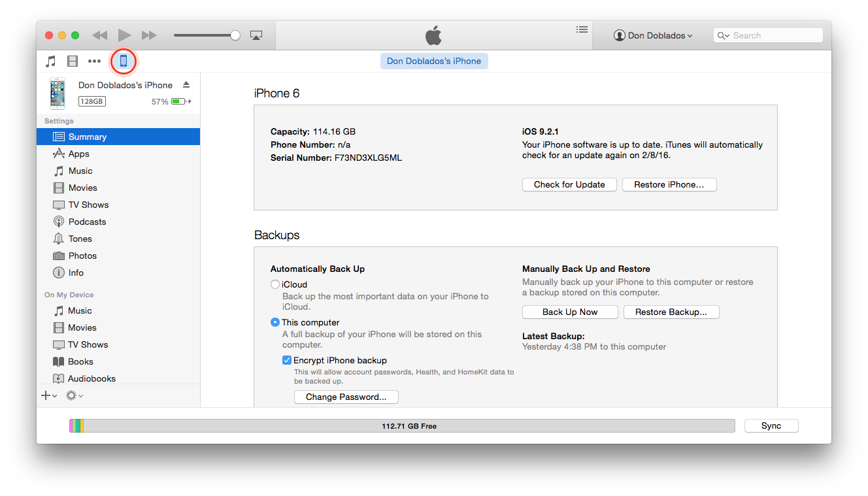Open Audiobooks under On My Device
Image resolution: width=868 pixels, height=496 pixels.
[x=118, y=378]
